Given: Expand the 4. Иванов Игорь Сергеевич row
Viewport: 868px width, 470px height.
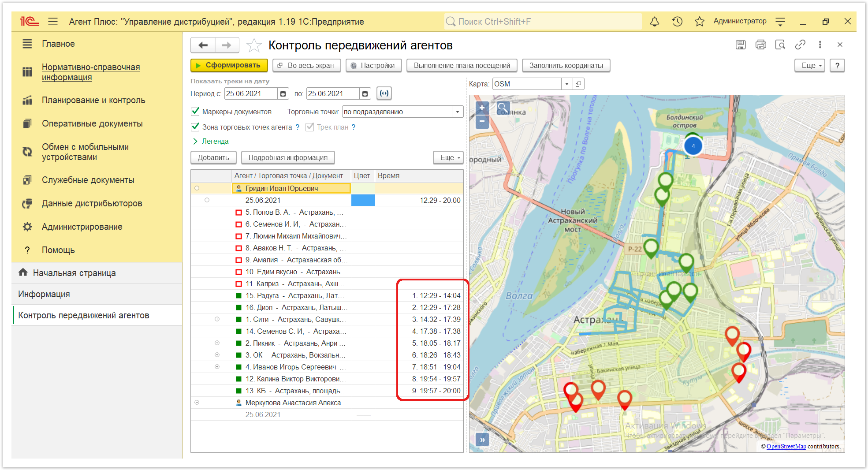Looking at the screenshot, I should coord(217,367).
